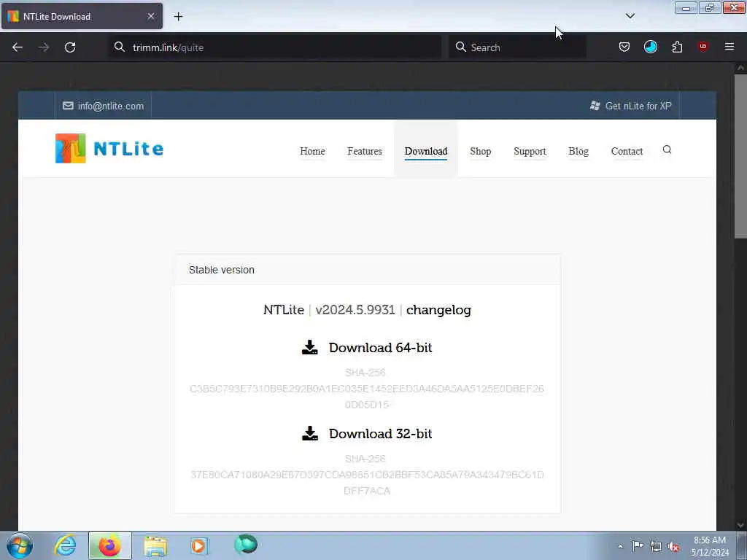Open the Firefox hamburger menu
The height and width of the screenshot is (560, 747).
coord(729,47)
